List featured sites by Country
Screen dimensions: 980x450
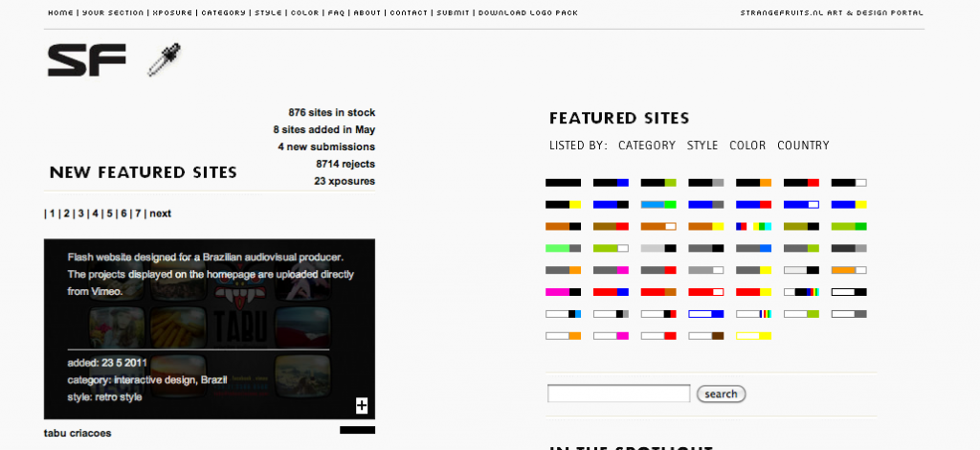coord(803,146)
